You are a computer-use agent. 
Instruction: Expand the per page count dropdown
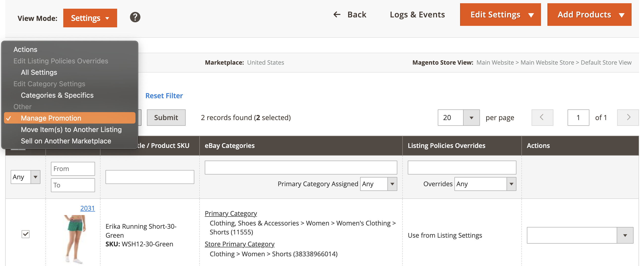point(471,118)
